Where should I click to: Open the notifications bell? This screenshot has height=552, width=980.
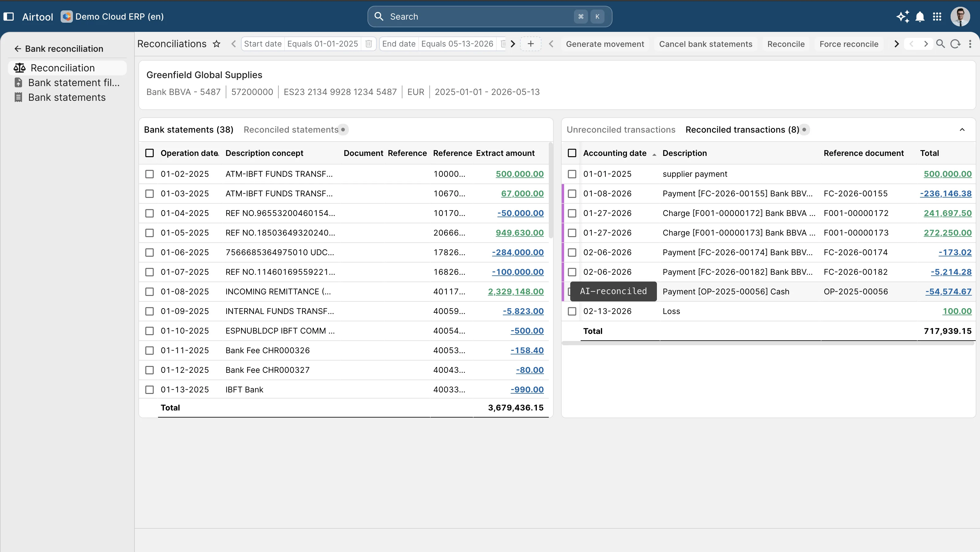pos(920,16)
